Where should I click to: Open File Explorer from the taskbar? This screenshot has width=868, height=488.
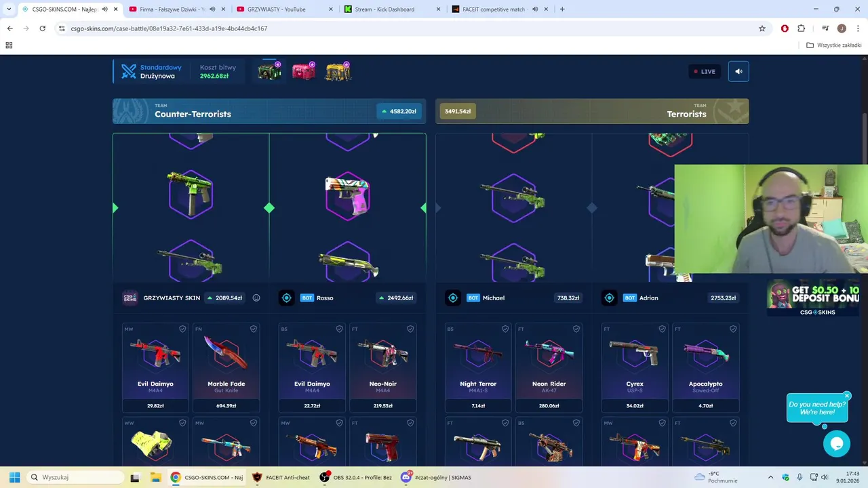(155, 477)
